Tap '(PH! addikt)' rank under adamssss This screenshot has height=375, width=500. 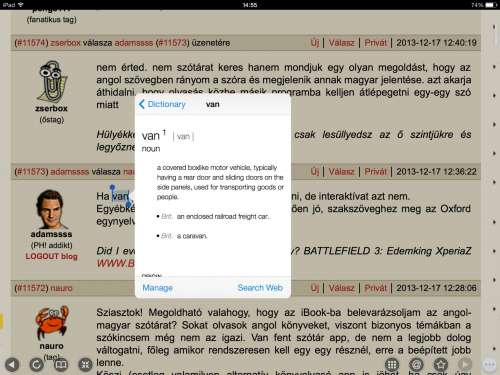coord(51,245)
